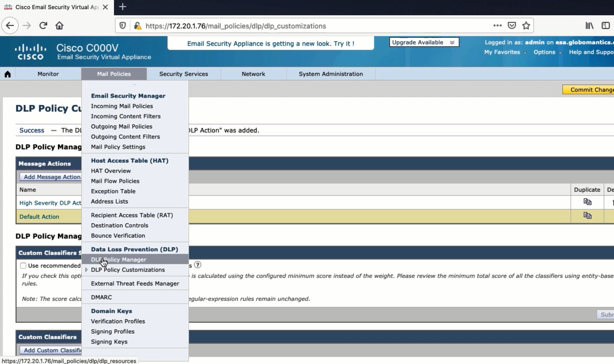Open a new browser tab

tap(122, 7)
